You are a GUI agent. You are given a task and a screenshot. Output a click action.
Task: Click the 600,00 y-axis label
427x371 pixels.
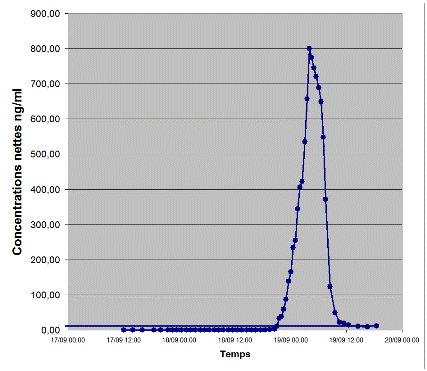click(x=45, y=119)
